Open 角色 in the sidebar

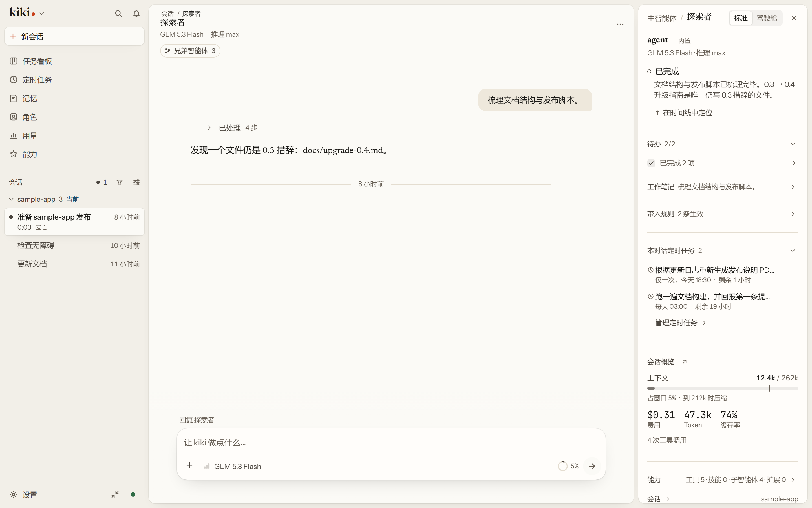click(x=74, y=117)
